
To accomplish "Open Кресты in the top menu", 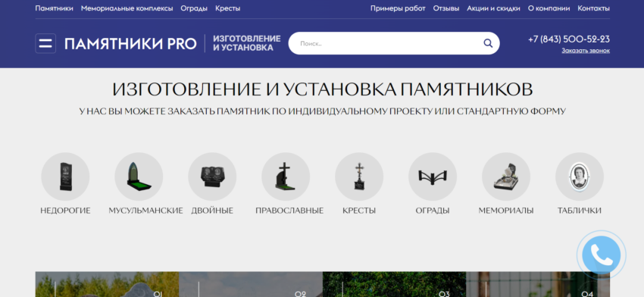I will point(228,8).
